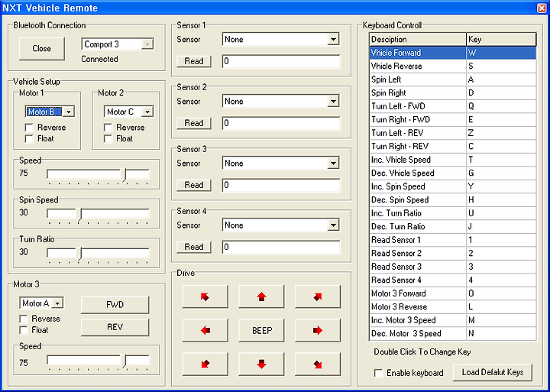The image size is (550, 392).
Task: Select the Motor 3 Reverse row
Action: tap(453, 306)
